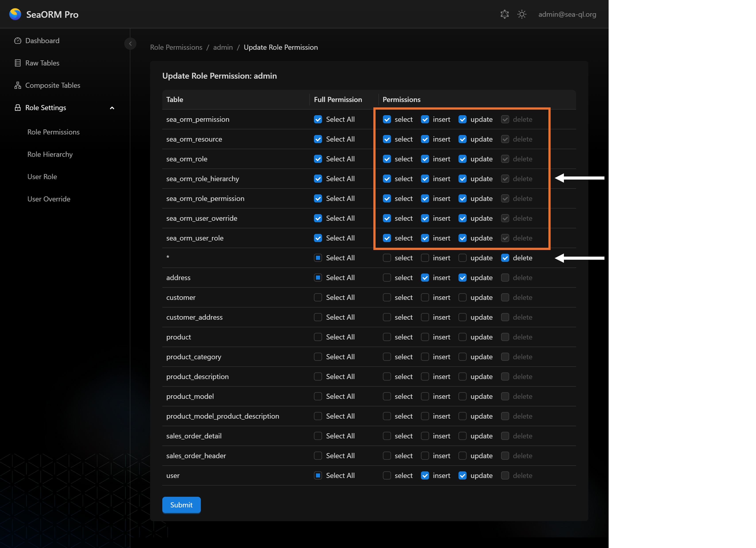The width and height of the screenshot is (756, 548).
Task: Collapse the Role Settings menu arrow
Action: [x=112, y=108]
